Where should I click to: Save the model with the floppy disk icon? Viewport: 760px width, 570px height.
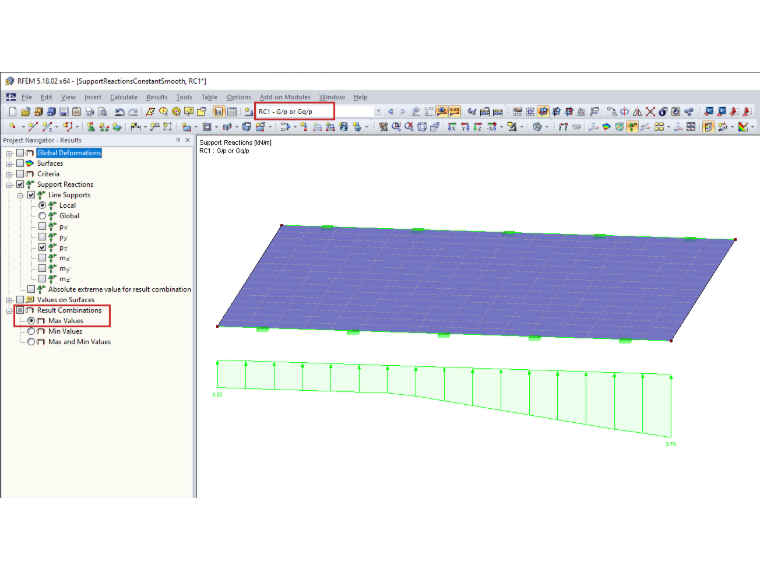tap(63, 112)
